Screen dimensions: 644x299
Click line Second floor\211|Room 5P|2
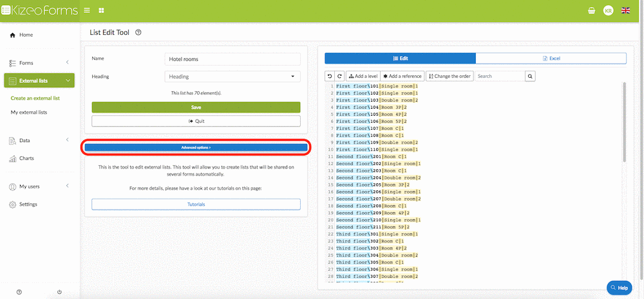[x=372, y=227]
